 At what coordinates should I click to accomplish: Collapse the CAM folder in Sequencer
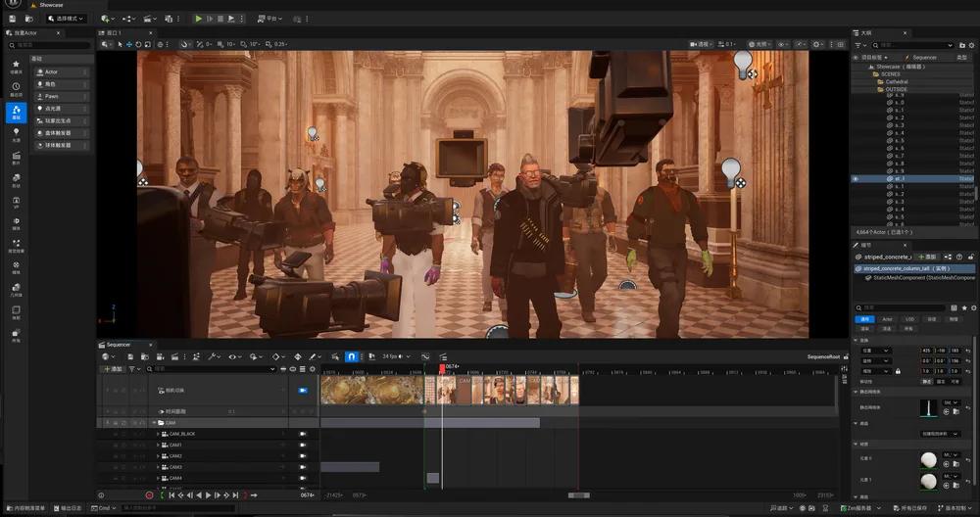tap(155, 423)
